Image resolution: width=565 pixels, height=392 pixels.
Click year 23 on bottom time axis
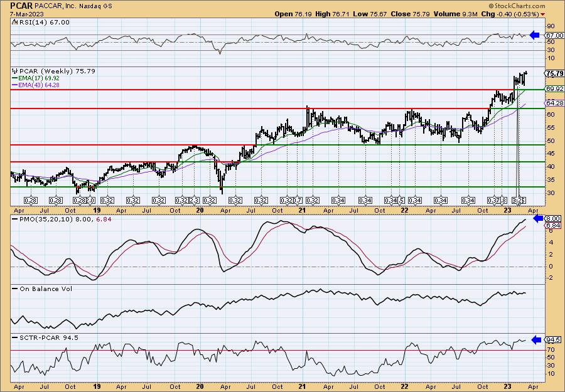click(507, 386)
